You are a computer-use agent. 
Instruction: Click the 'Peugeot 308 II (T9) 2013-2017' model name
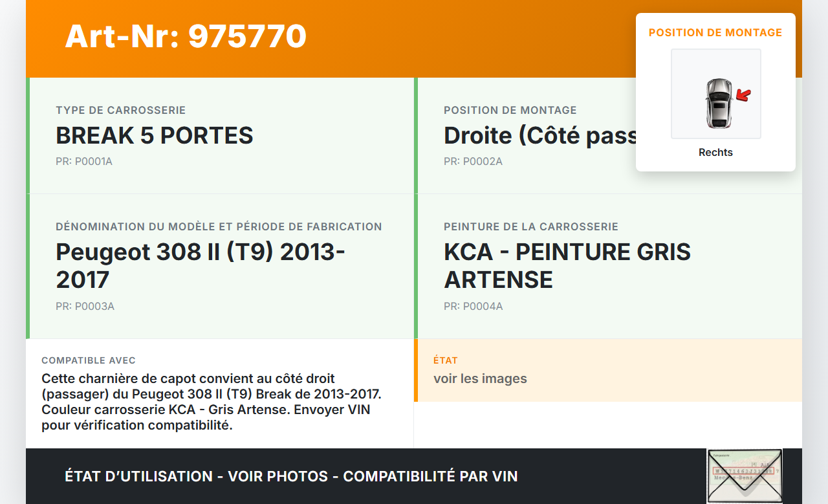(x=201, y=265)
